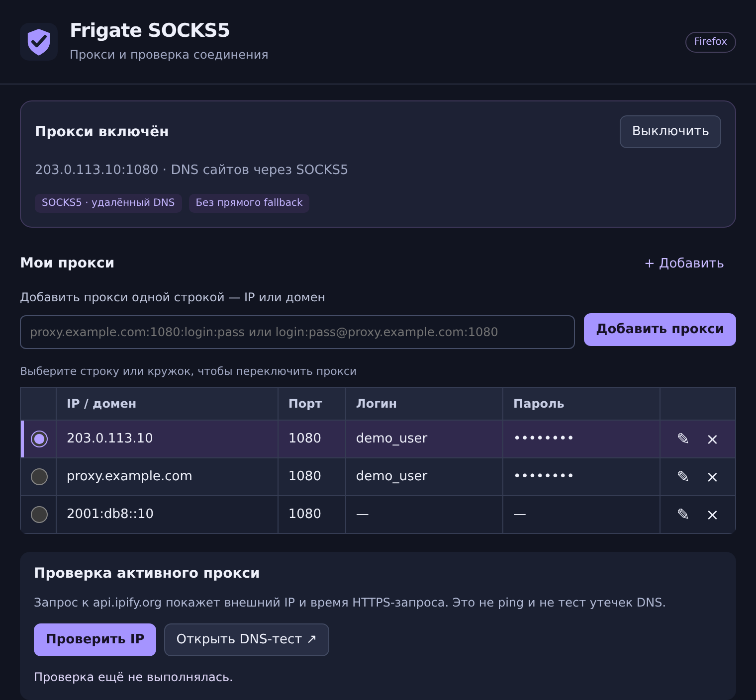Edit the 2001:db8::10 proxy with pencil icon
This screenshot has width=756, height=700.
tap(683, 514)
